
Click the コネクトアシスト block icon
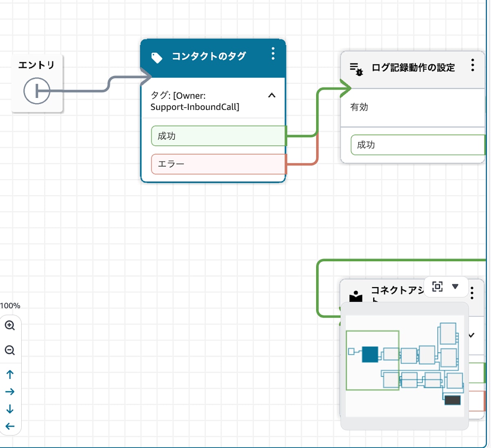pyautogui.click(x=356, y=296)
